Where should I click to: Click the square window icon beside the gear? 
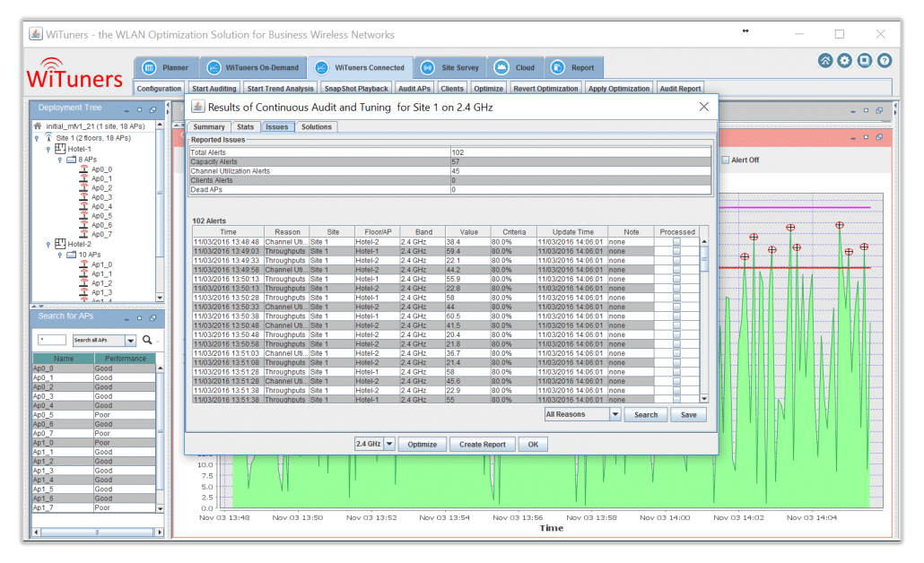[x=865, y=60]
